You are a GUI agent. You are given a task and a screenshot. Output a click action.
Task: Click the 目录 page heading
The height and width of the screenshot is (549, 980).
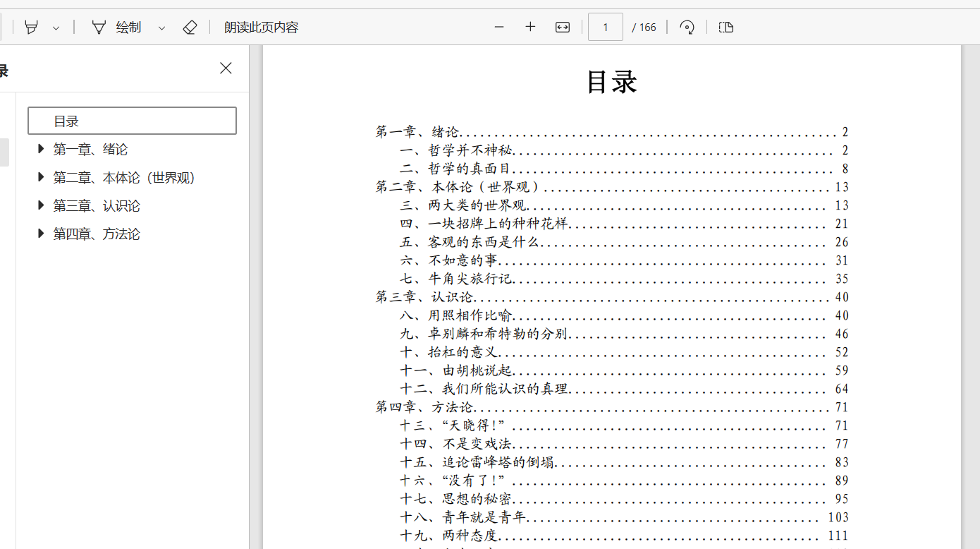612,82
